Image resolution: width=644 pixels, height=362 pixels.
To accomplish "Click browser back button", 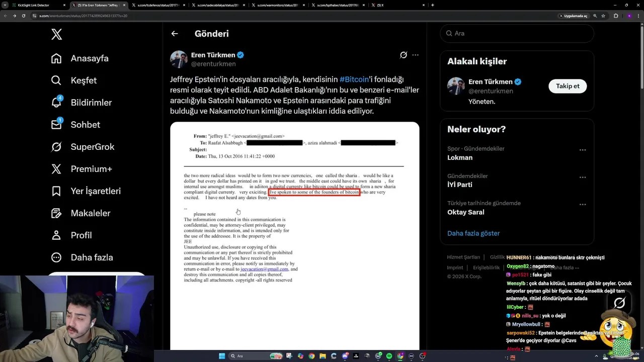I will pos(5,16).
